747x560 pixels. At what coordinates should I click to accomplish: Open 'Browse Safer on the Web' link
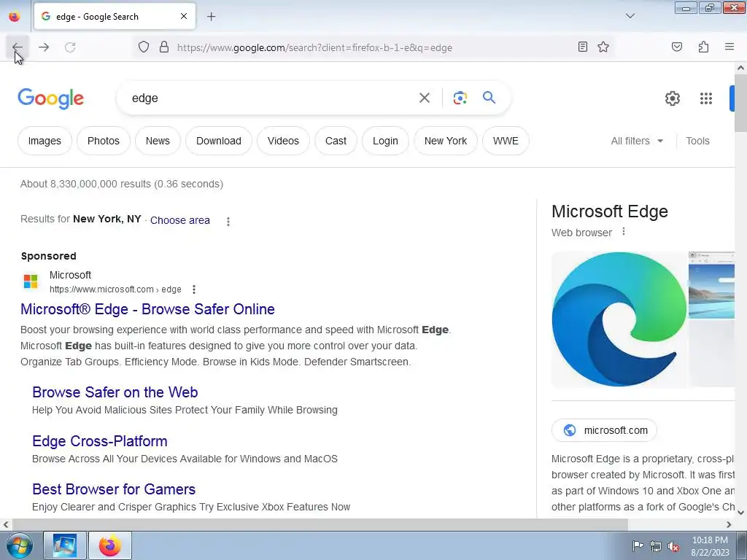pos(115,392)
